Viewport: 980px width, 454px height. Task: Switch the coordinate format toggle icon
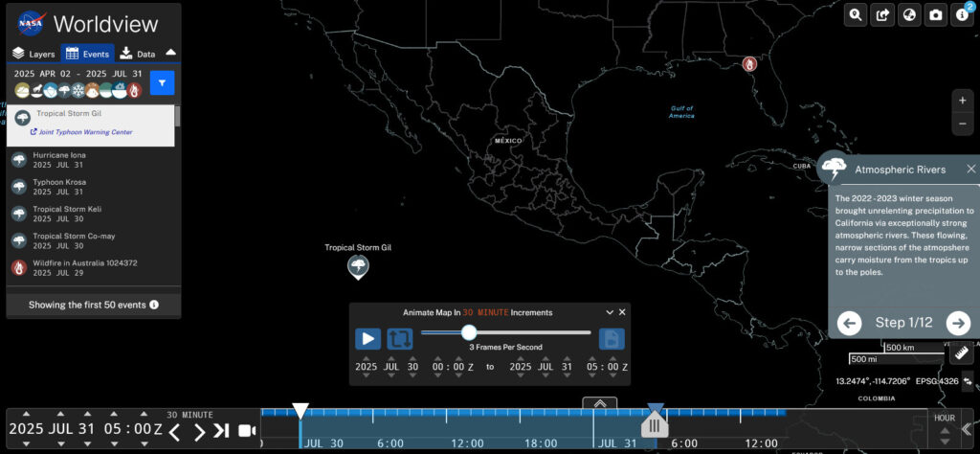coord(969,381)
